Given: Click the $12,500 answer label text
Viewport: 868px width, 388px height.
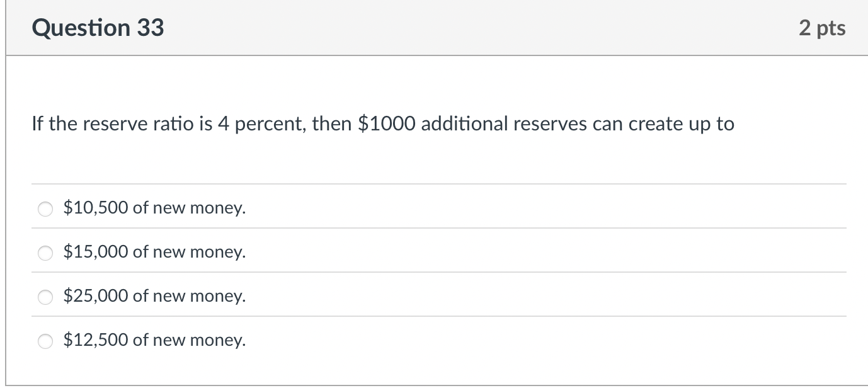Looking at the screenshot, I should pos(154,340).
